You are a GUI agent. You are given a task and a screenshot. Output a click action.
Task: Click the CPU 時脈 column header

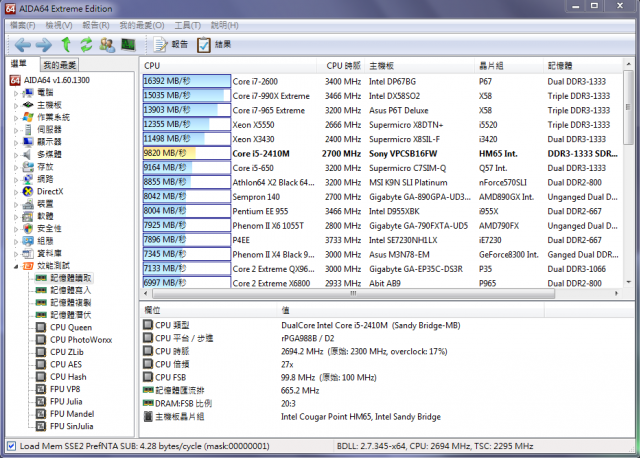coord(341,65)
